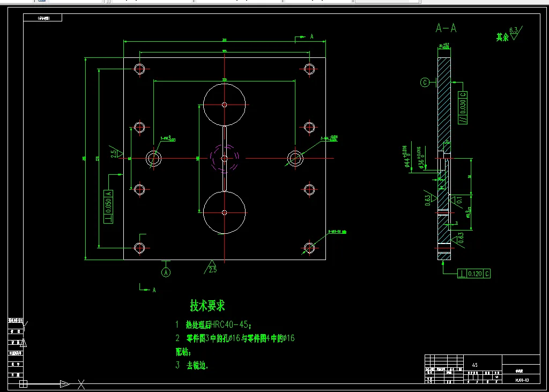549x392 pixels.
Task: Click the 配钻 note text
Action: (x=183, y=352)
